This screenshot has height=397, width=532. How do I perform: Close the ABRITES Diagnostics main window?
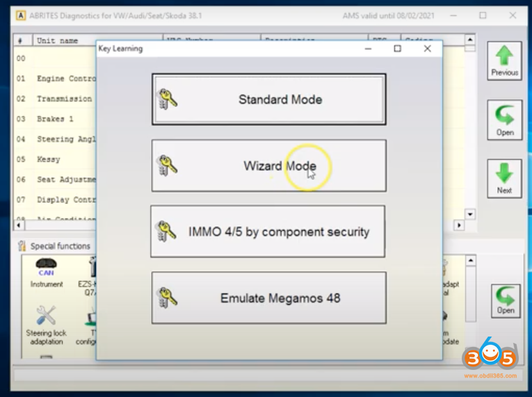click(x=513, y=15)
